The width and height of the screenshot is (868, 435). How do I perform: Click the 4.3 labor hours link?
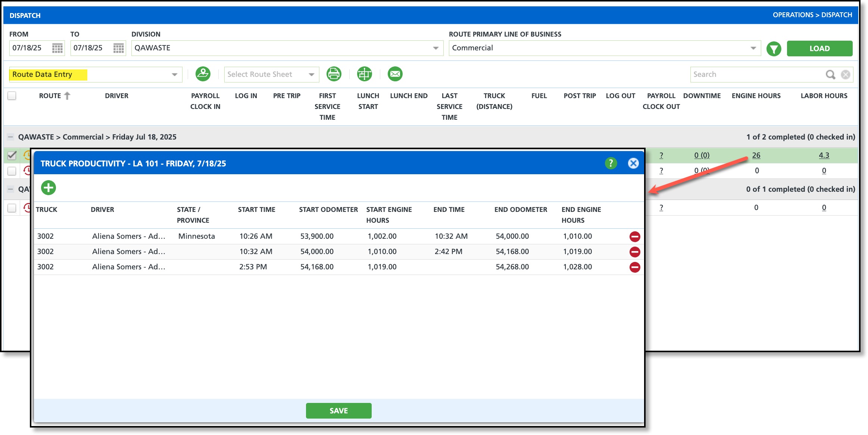click(824, 155)
